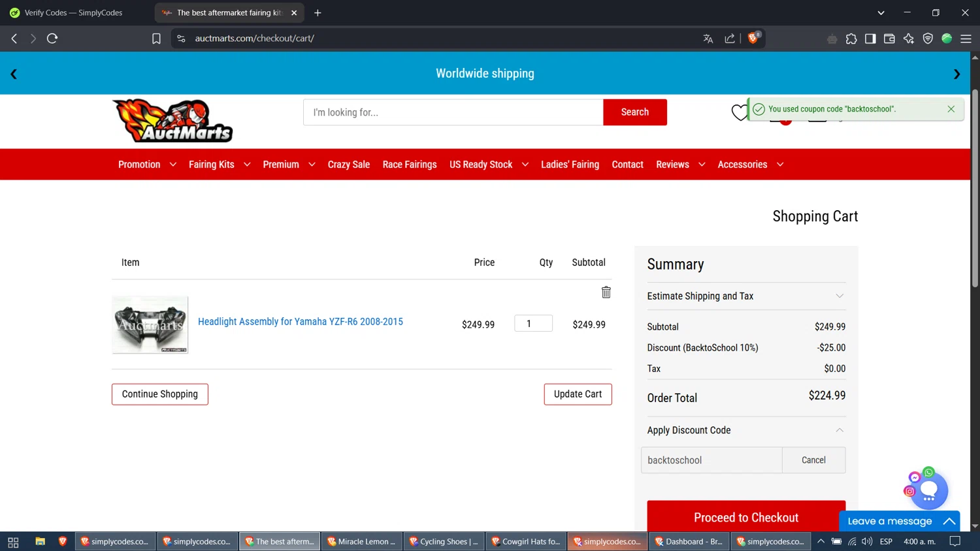Switch to Miracle Lemon taskbar window

[x=362, y=541]
